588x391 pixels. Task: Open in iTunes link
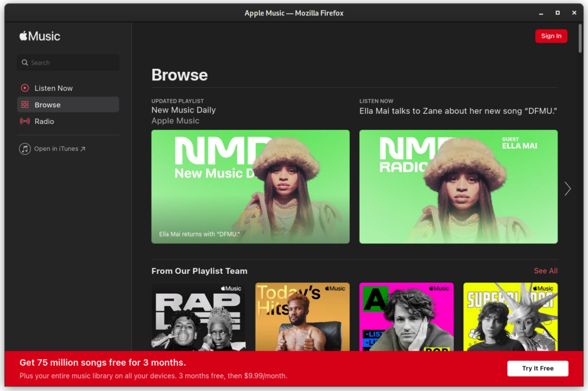[52, 149]
